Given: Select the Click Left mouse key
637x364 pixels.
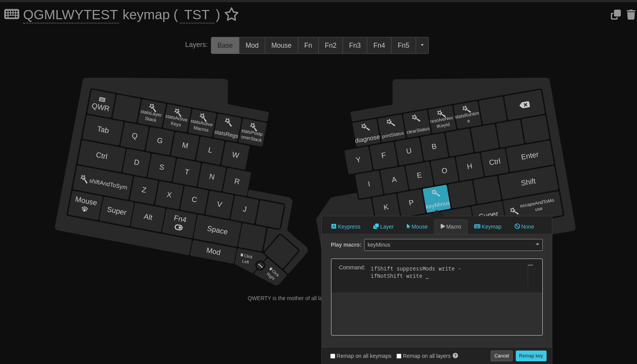Looking at the screenshot, I should point(246,258).
